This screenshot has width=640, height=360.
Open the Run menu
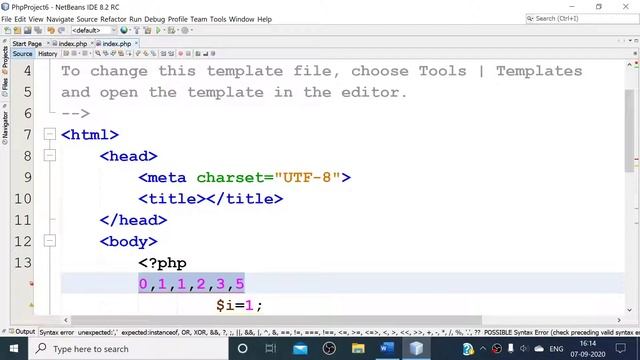coord(135,19)
